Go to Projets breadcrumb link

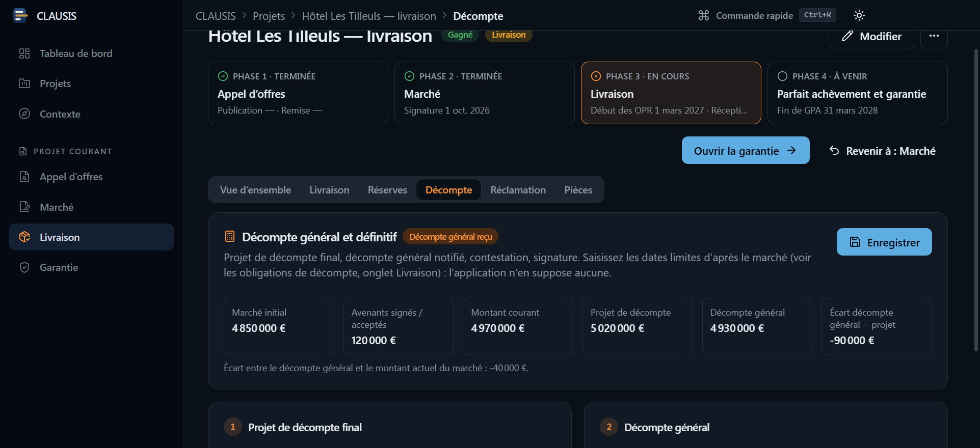coord(269,16)
